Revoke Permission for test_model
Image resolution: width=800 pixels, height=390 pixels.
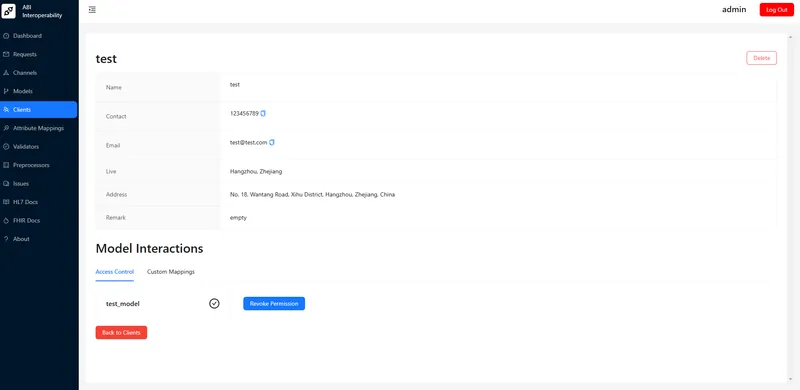[x=274, y=303]
